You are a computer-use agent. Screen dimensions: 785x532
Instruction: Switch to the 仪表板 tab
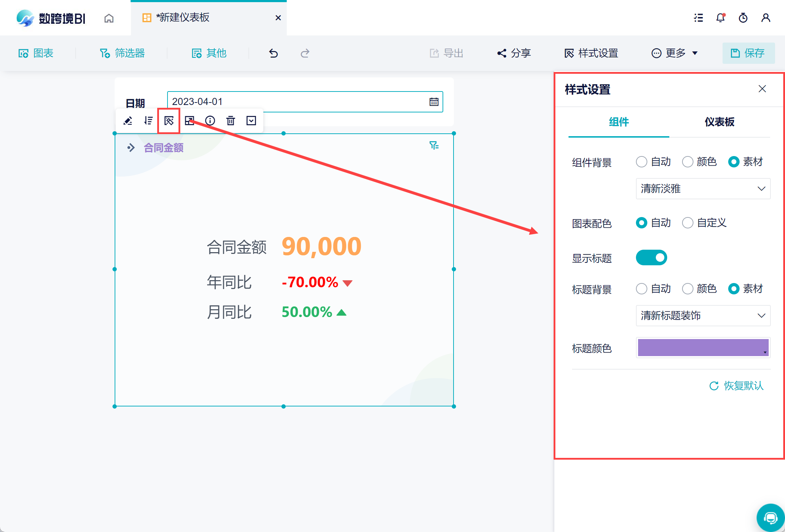click(x=719, y=122)
